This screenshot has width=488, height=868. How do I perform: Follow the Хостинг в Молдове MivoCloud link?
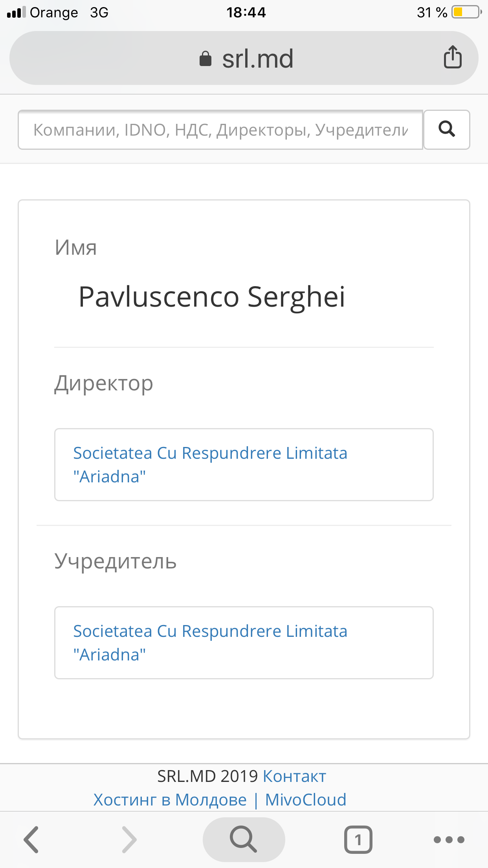(220, 800)
